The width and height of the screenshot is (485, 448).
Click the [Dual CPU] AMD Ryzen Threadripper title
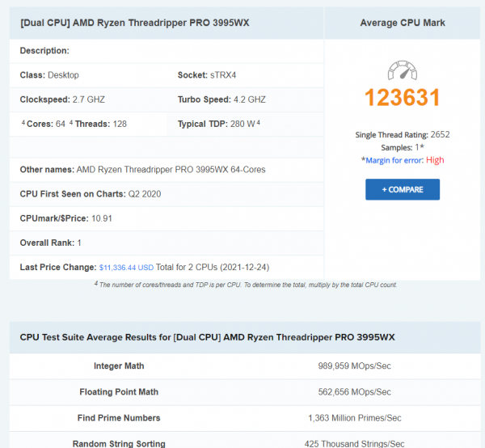click(x=134, y=23)
